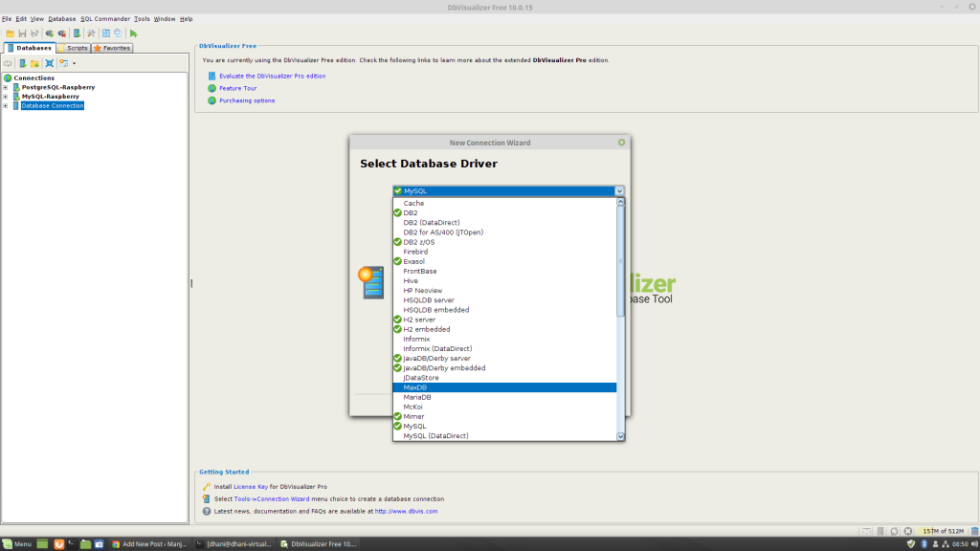Open the Feature Tour link
The width and height of the screenshot is (980, 551).
click(237, 89)
